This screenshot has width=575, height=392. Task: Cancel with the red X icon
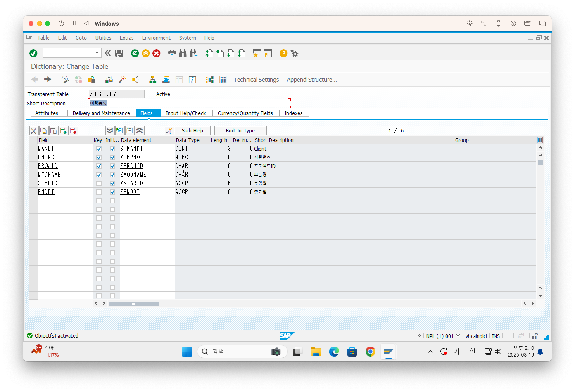pos(156,53)
